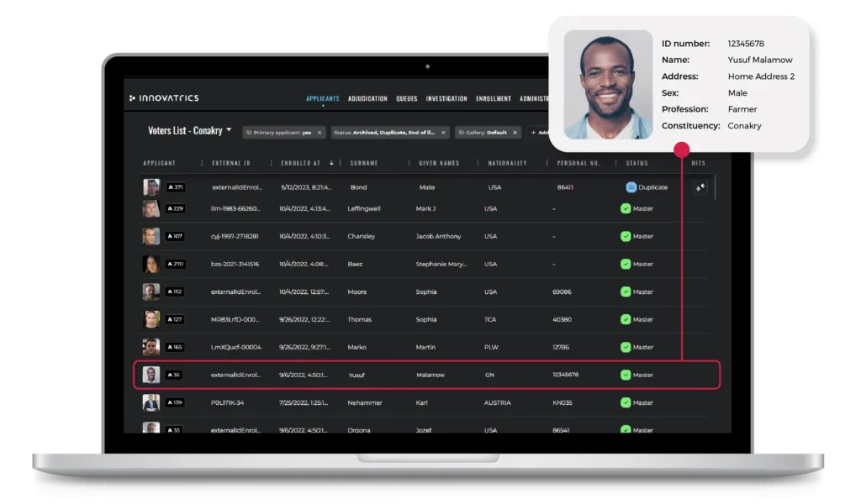861x504 pixels.
Task: Click the Master check icon for Leffingwell
Action: click(626, 209)
